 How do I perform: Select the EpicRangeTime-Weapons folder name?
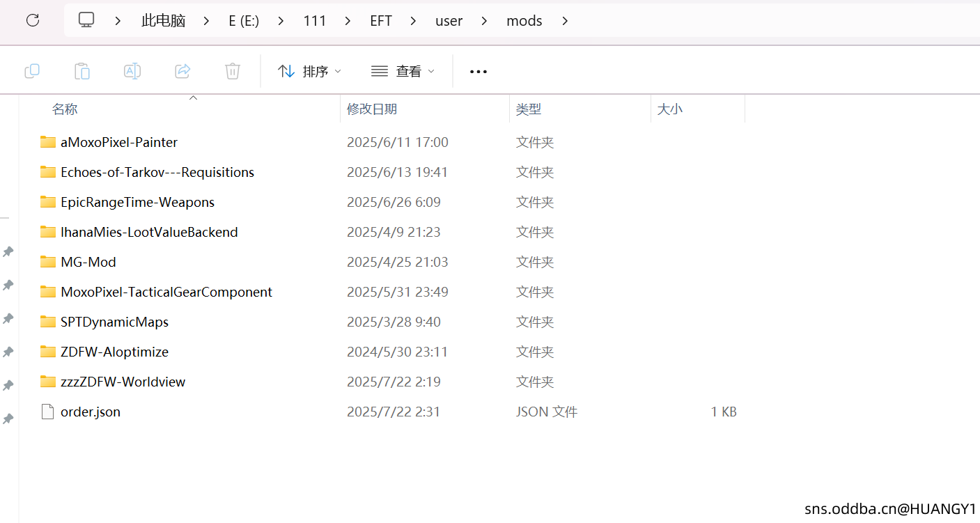click(x=138, y=202)
